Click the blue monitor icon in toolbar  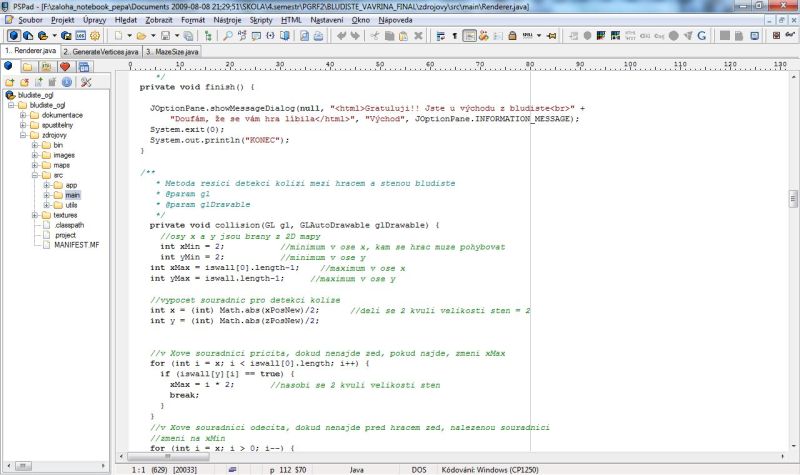pos(755,36)
